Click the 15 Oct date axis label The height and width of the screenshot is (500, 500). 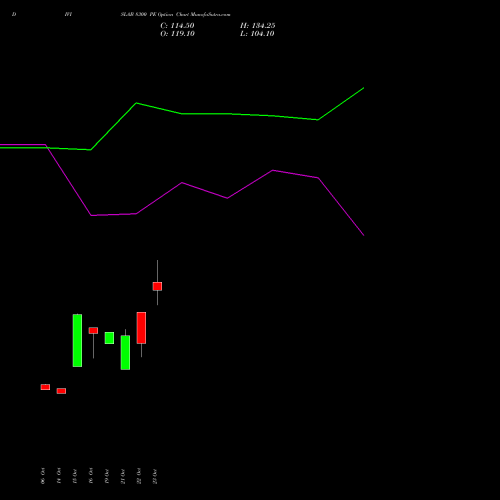pos(75,476)
